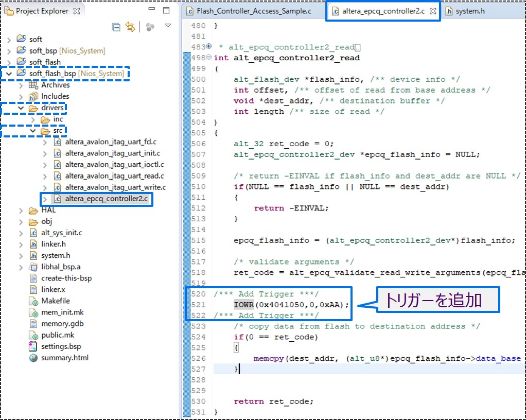Screen dimensions: 526x420
Task: Select system.h in Project Explorer tree
Action: pyautogui.click(x=56, y=256)
